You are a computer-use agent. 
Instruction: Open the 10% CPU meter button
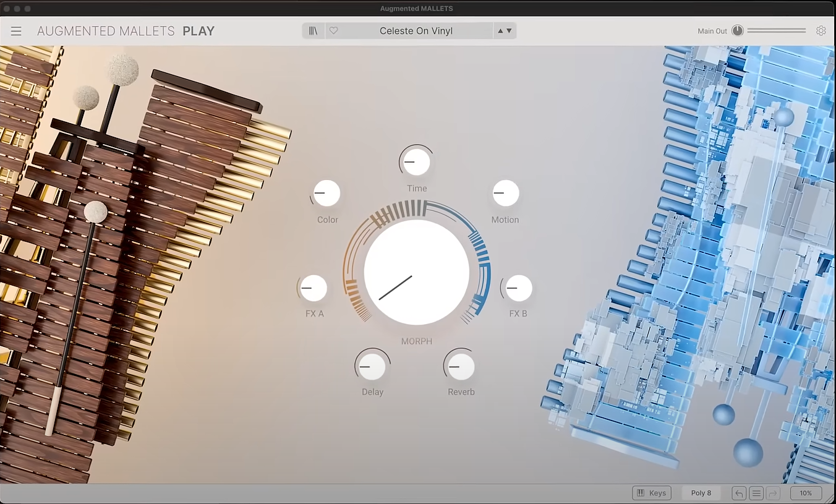(x=806, y=493)
